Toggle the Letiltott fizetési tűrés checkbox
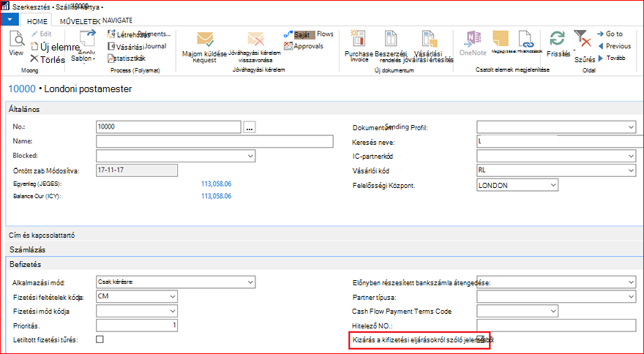This screenshot has height=354, width=644. (100, 339)
